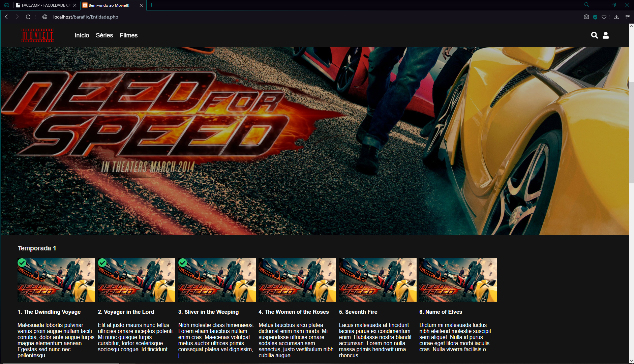Open episode 3. Sliver in the Weeping title
634x364 pixels.
[209, 312]
